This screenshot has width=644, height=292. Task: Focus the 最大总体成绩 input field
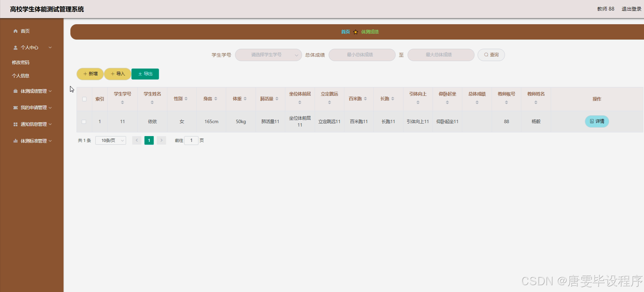pos(441,55)
